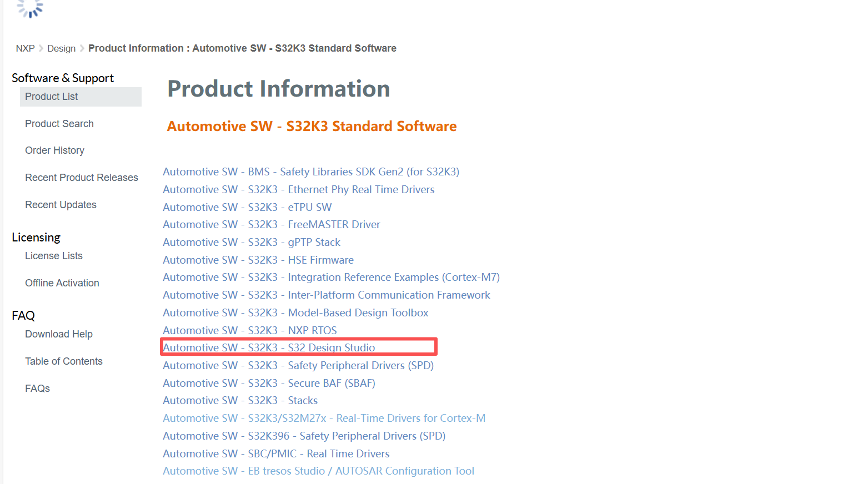Open S32K3 gPTP Stack link
The width and height of the screenshot is (868, 484).
(x=252, y=243)
